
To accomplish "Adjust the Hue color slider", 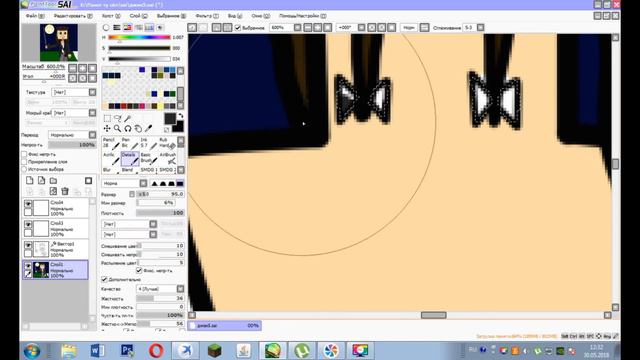I will pos(139,37).
